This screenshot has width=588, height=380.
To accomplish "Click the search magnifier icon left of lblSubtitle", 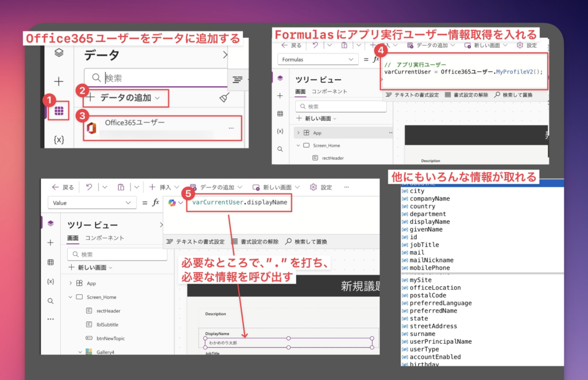I will tap(51, 301).
